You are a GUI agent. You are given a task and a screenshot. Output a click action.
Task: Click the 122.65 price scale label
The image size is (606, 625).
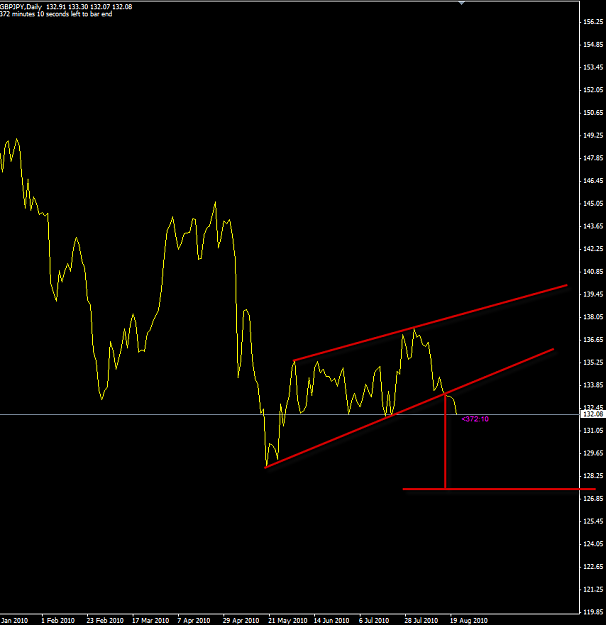click(x=593, y=566)
